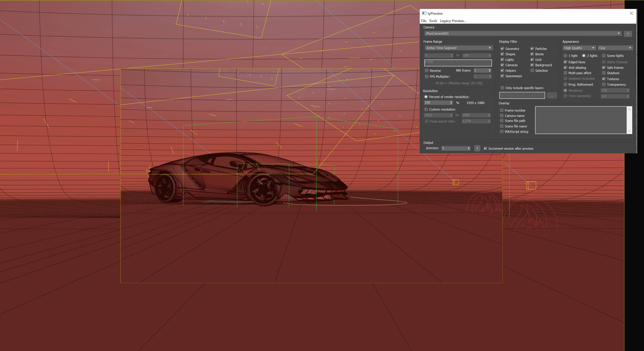Select the Custom resolution radio button
Viewport: 644px width, 351px height.
click(x=426, y=109)
